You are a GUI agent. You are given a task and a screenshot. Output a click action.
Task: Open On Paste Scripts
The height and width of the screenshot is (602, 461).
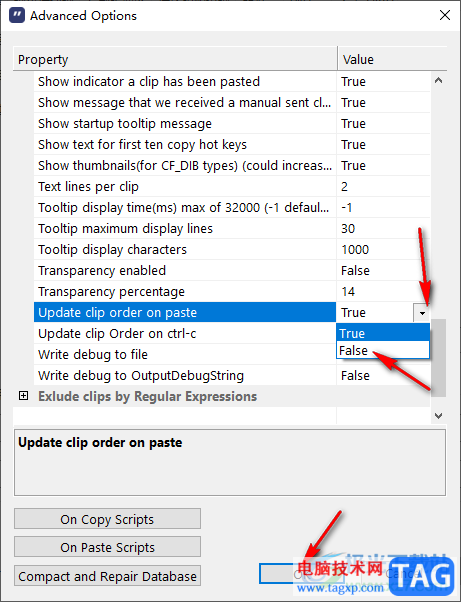pos(107,547)
